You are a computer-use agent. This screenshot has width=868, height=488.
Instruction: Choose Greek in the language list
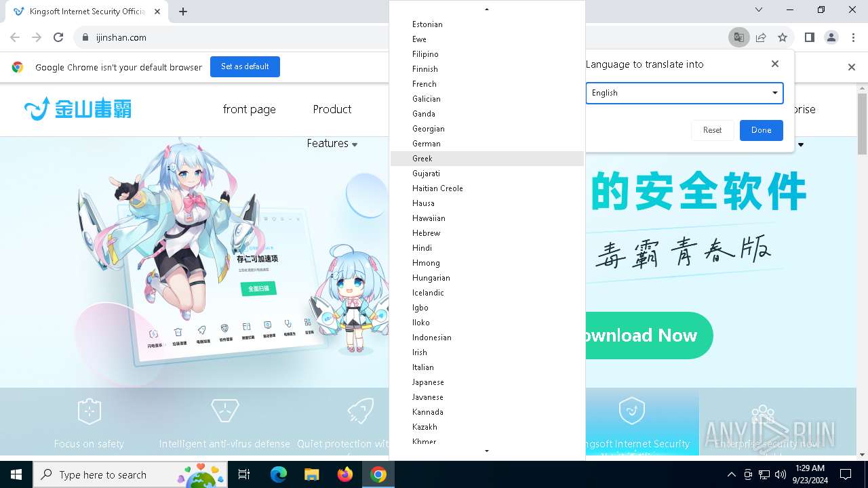tap(487, 159)
